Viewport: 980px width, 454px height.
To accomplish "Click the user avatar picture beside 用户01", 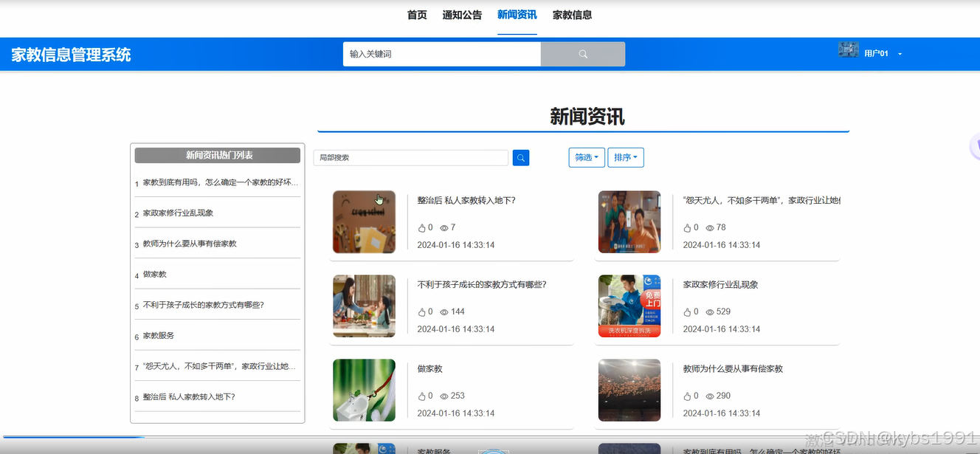I will [x=848, y=50].
